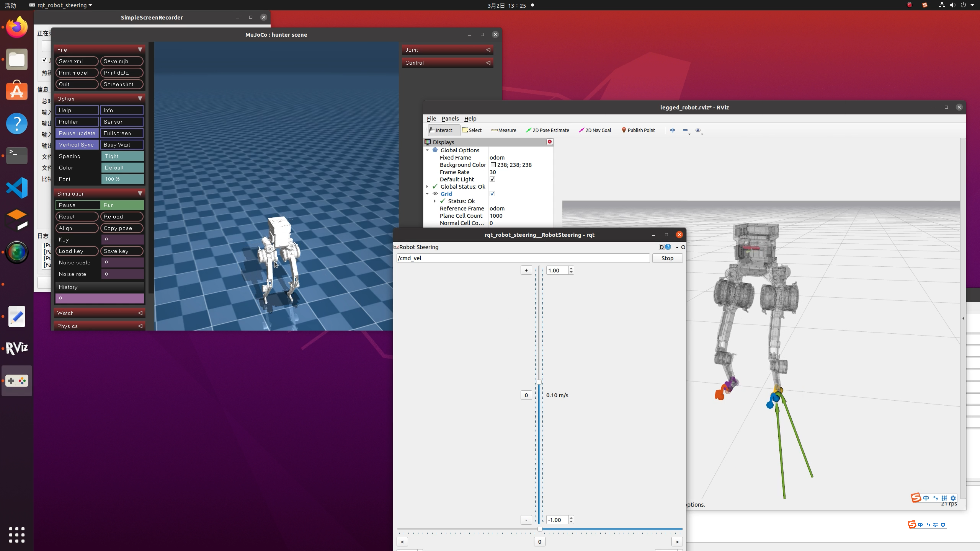Close the Displays panel with red icon
This screenshot has height=551, width=980.
click(549, 142)
